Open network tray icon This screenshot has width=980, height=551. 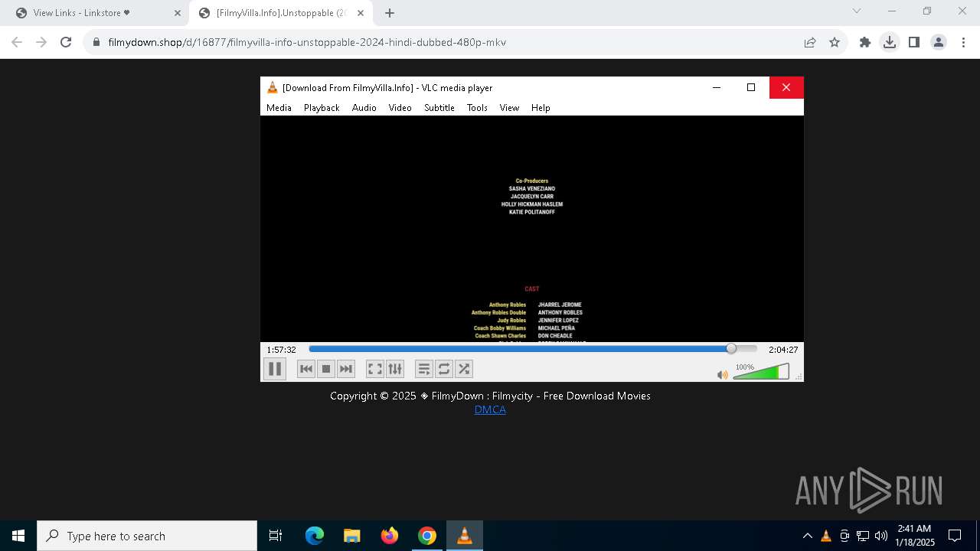click(863, 536)
